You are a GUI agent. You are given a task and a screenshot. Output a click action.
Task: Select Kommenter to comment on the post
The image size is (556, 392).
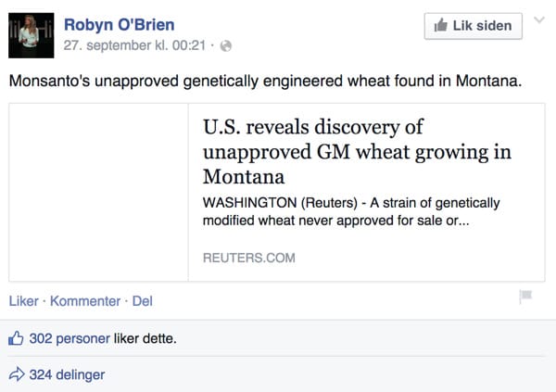[x=85, y=301]
